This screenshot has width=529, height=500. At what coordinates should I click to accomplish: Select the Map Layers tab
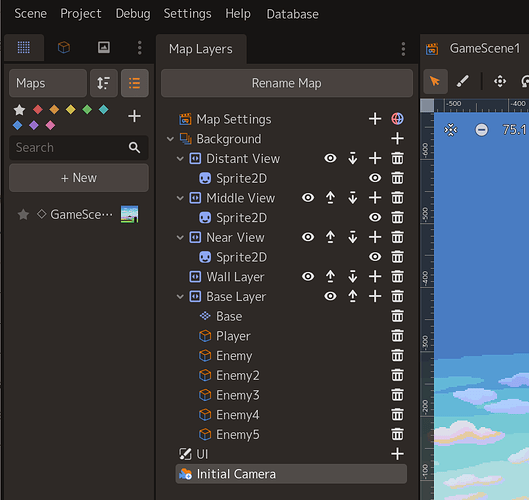pyautogui.click(x=201, y=49)
